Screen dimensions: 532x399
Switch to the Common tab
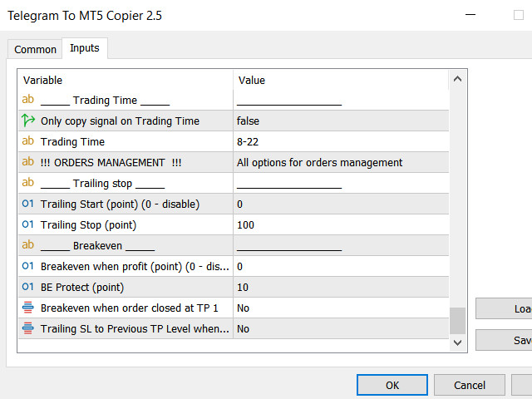[36, 49]
